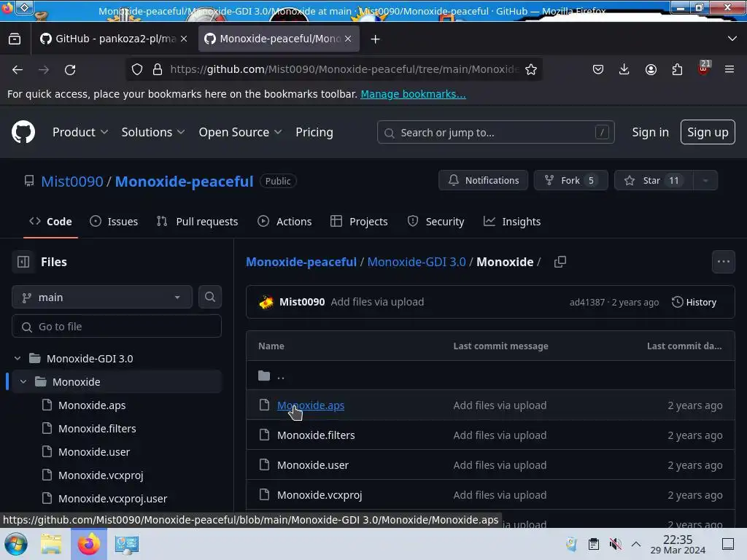Image resolution: width=747 pixels, height=560 pixels.
Task: Open the Manage bookmarks link
Action: pyautogui.click(x=413, y=94)
